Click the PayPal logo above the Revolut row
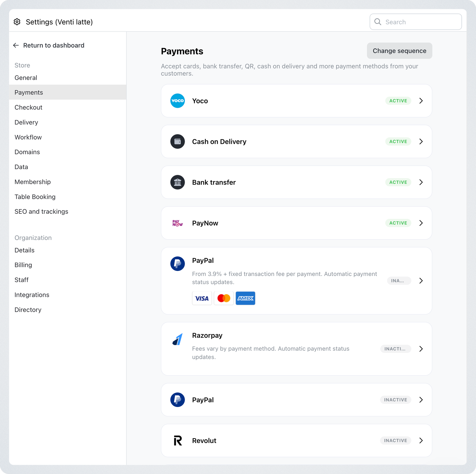The width and height of the screenshot is (476, 474). coord(178,400)
